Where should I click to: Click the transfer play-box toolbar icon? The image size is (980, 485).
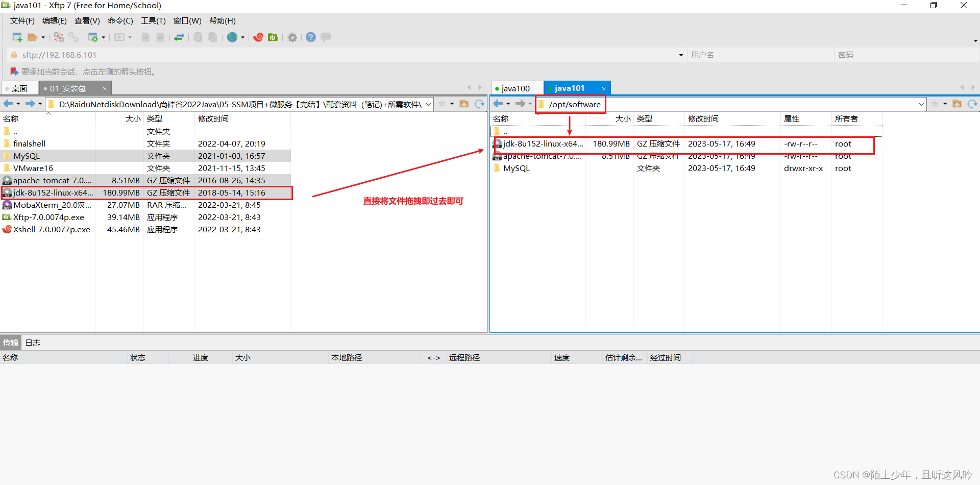tap(119, 37)
